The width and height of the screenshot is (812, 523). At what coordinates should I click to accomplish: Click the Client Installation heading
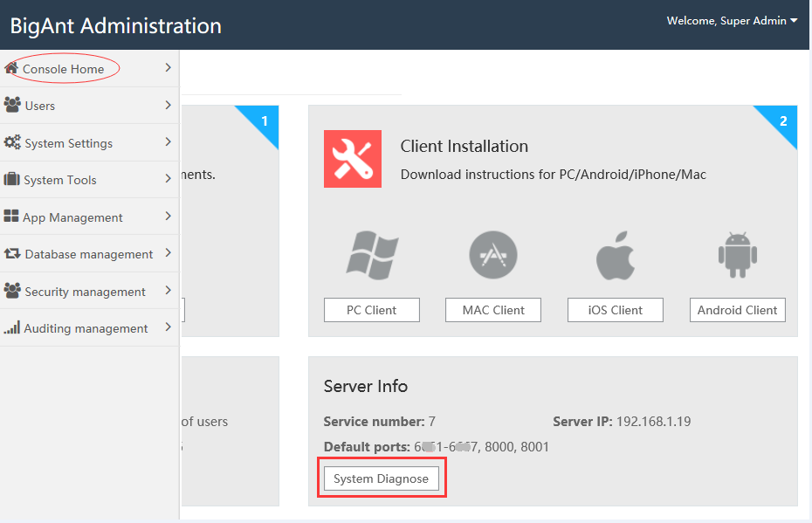click(464, 146)
